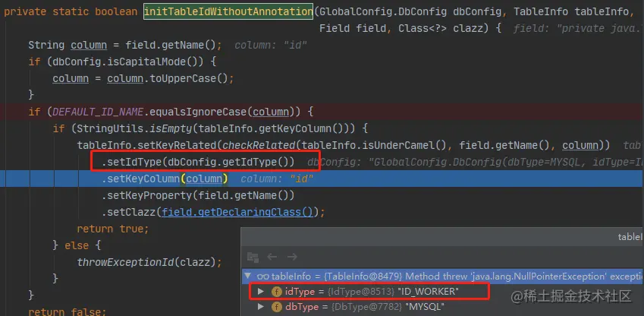644x316 pixels.
Task: Click the equalsIgnoreCase method call
Action: tap(198, 112)
